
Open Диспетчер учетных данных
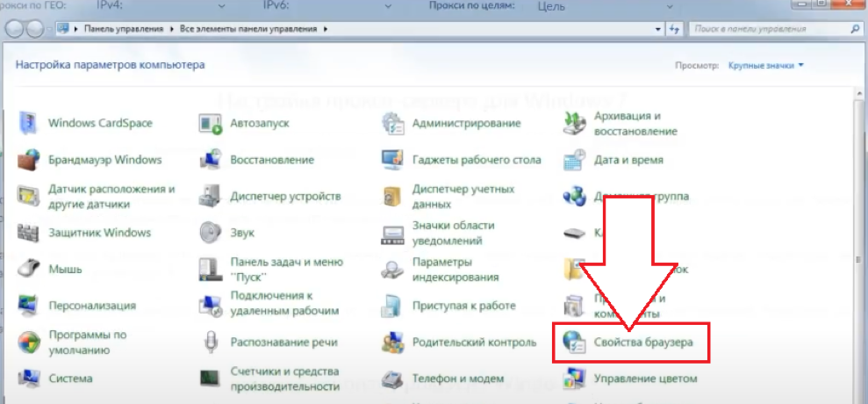click(x=449, y=196)
